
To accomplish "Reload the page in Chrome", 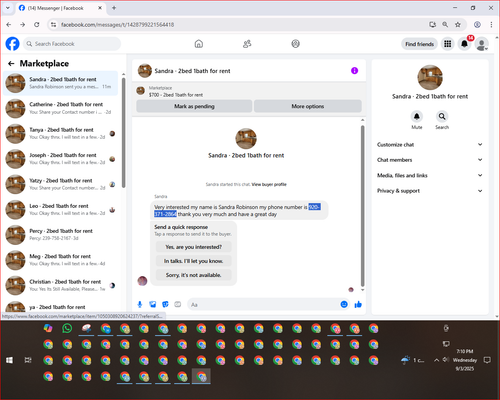I will point(37,25).
